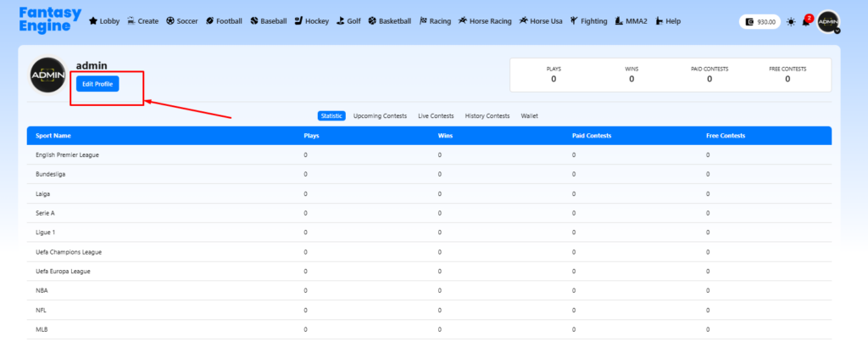This screenshot has height=342, width=868.
Task: Open the Hockey section
Action: [x=311, y=20]
